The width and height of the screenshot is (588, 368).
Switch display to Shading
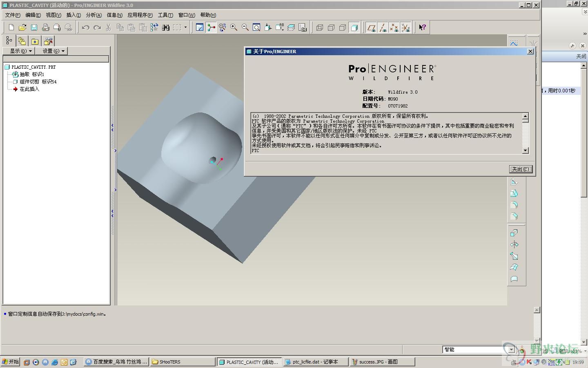[x=354, y=27]
